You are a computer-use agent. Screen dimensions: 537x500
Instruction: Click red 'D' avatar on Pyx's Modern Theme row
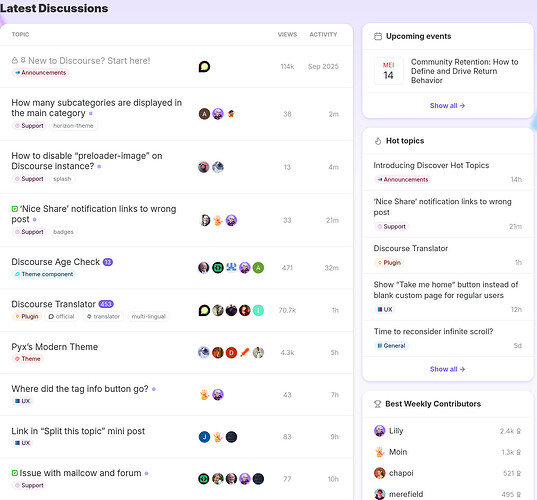[x=231, y=352]
